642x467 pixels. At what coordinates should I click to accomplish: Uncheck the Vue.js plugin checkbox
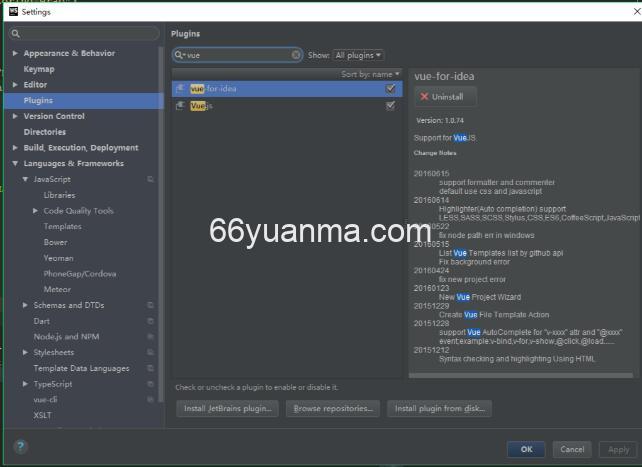[x=390, y=106]
